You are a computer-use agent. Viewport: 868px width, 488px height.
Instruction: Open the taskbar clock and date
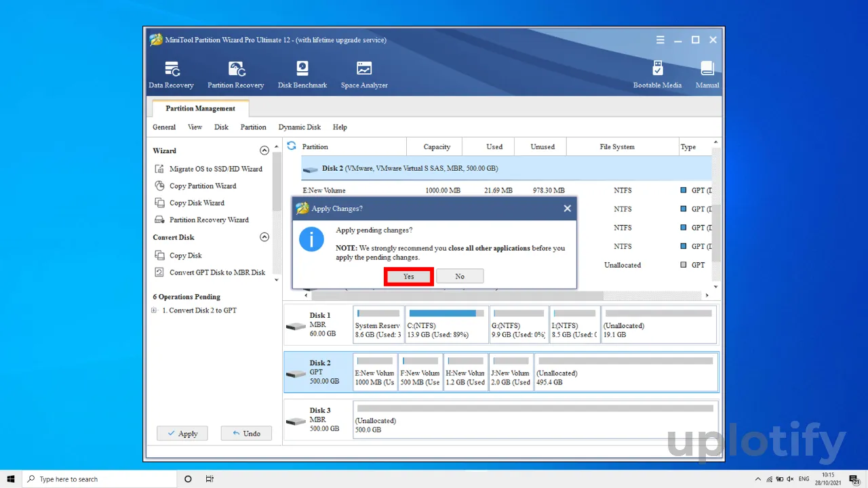coord(827,479)
